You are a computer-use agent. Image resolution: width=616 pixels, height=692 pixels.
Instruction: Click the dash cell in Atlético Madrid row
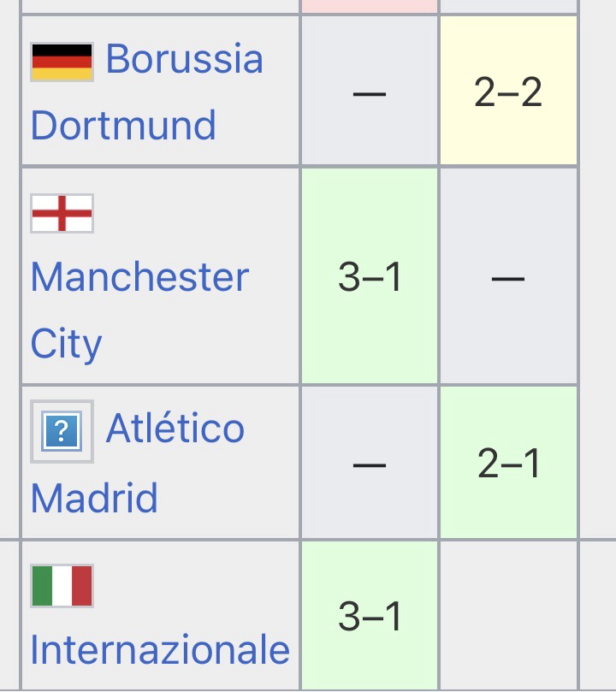[369, 463]
